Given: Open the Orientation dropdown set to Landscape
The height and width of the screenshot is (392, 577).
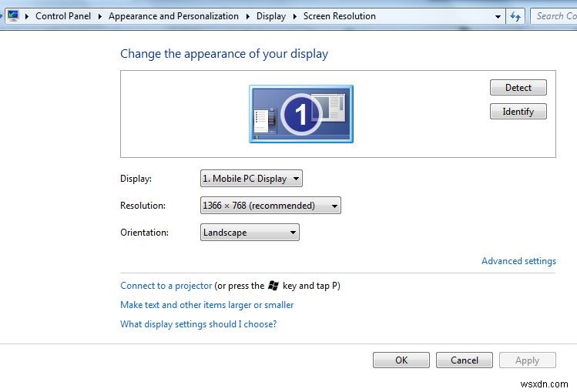Looking at the screenshot, I should click(x=250, y=233).
